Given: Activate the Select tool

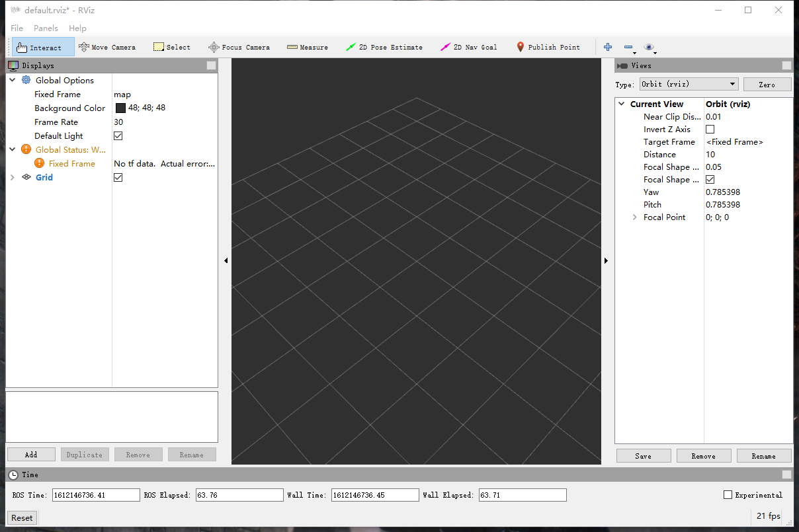Looking at the screenshot, I should [x=172, y=47].
